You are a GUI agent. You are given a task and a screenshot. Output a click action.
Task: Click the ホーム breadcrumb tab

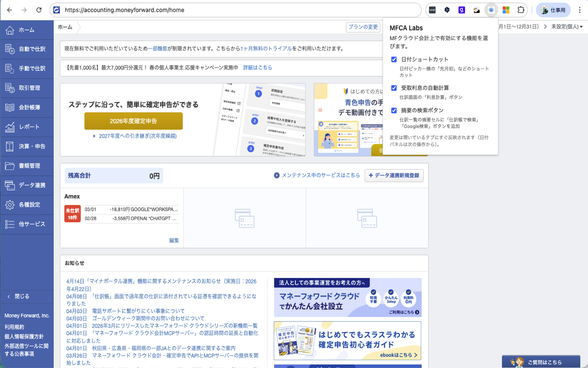click(x=65, y=27)
